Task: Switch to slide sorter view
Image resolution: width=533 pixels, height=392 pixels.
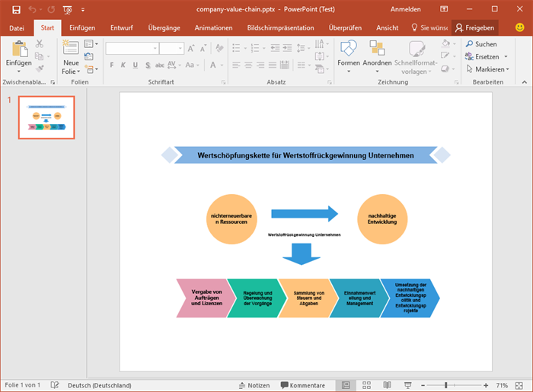Action: point(365,385)
